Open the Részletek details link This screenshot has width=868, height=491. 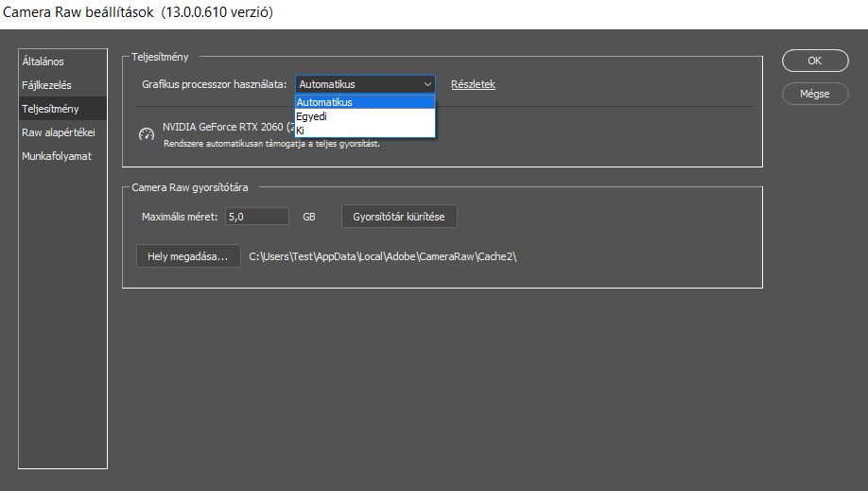473,84
